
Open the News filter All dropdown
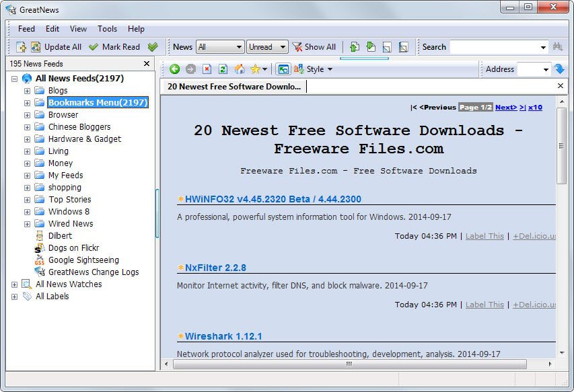(220, 47)
